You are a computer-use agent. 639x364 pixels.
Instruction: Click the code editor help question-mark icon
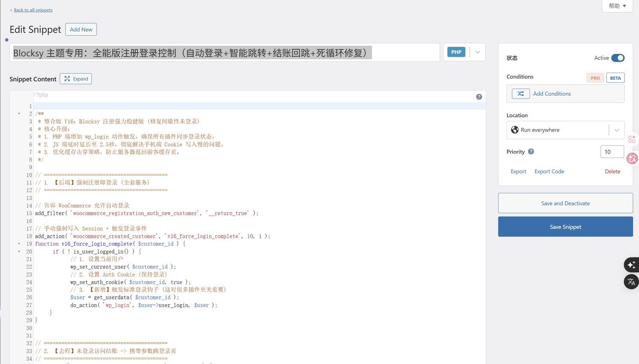(479, 97)
